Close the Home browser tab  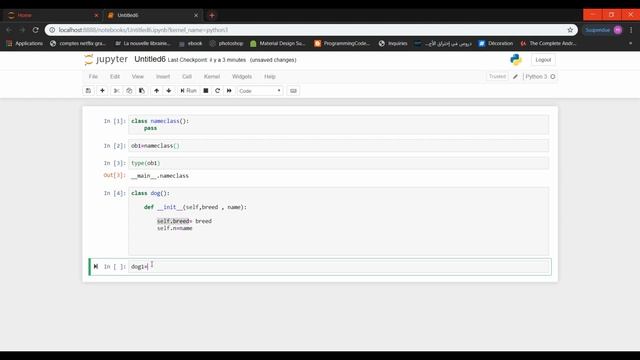point(96,15)
